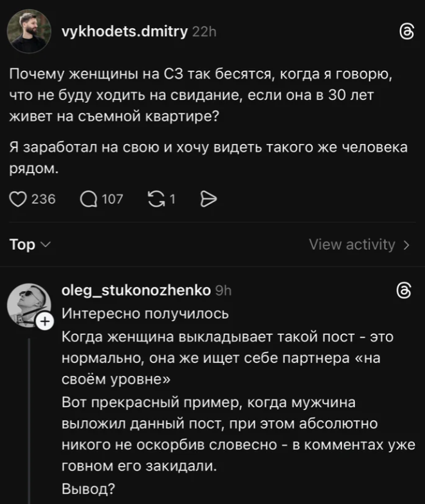This screenshot has height=504, width=425.
Task: Follow oleg_stukonozhenko using the plus badge
Action: (44, 320)
